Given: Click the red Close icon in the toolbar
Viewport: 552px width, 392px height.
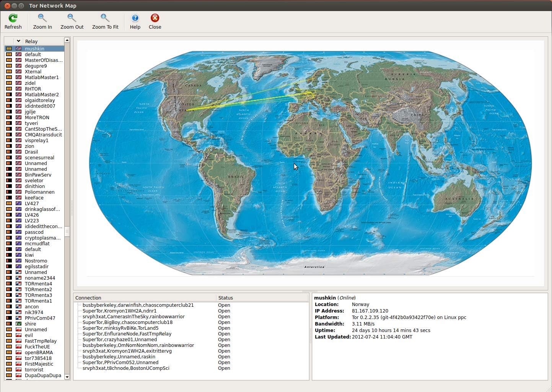Looking at the screenshot, I should [x=155, y=18].
